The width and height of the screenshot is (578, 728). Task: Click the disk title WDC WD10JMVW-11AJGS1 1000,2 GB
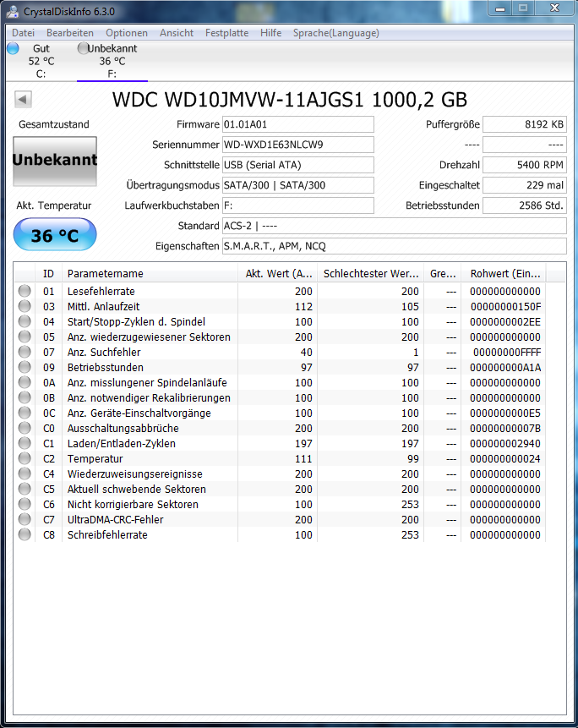coord(290,100)
